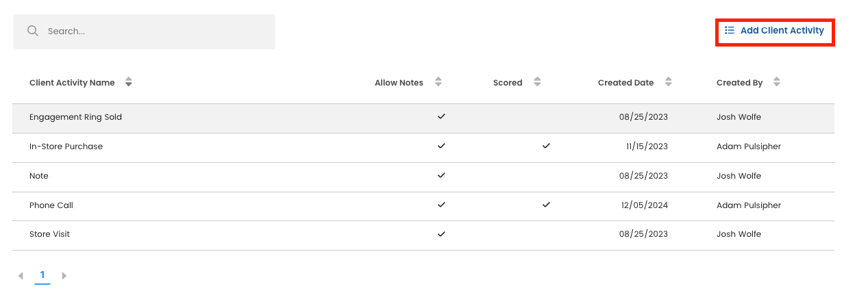Screen dimensions: 868x293
Task: Click Allow Notes checkmark for Engagement Ring Sold
Action: pos(441,117)
